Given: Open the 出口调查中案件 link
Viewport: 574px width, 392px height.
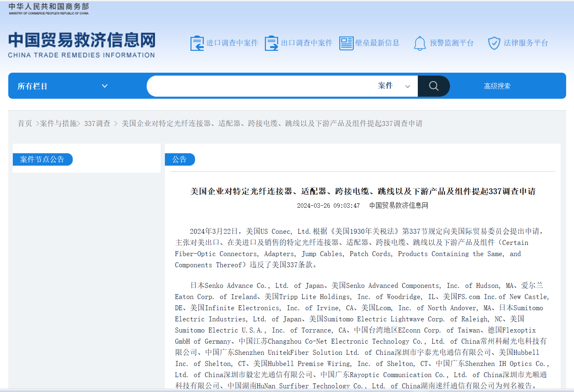Looking at the screenshot, I should (307, 43).
